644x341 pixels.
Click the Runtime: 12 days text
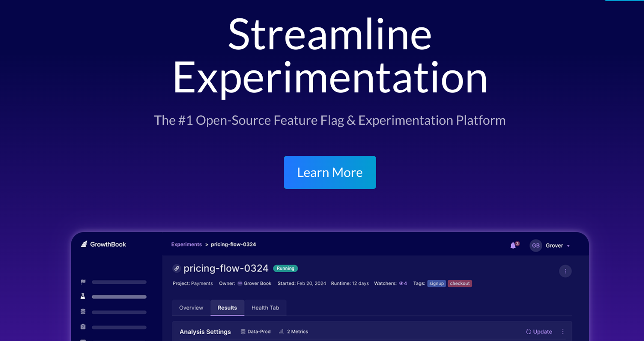[x=350, y=283]
